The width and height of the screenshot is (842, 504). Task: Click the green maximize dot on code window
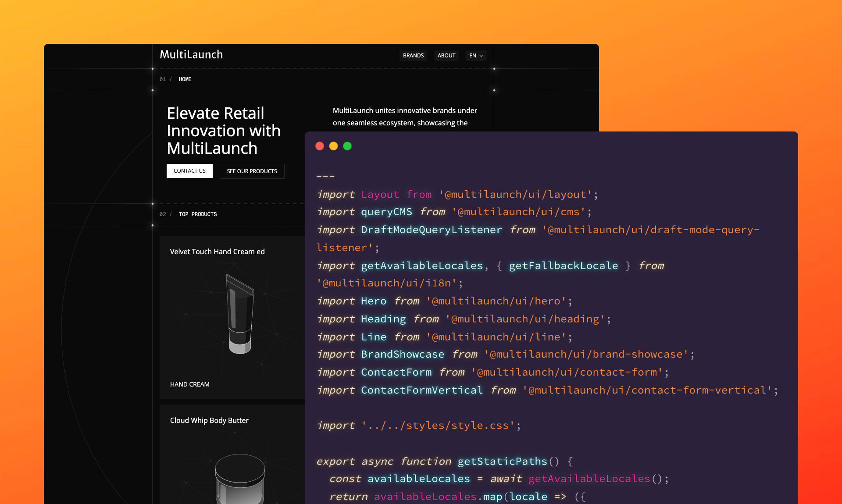[347, 146]
